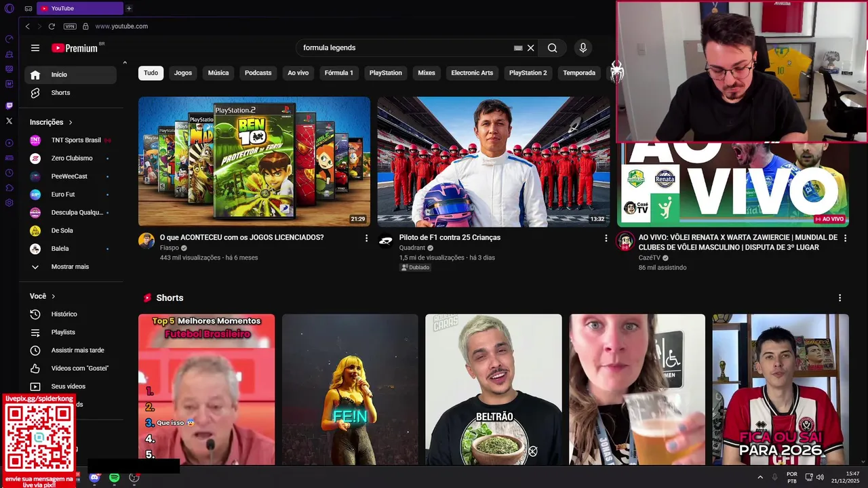
Task: Open the FICA OU SAI PARA 2026 short
Action: click(781, 390)
